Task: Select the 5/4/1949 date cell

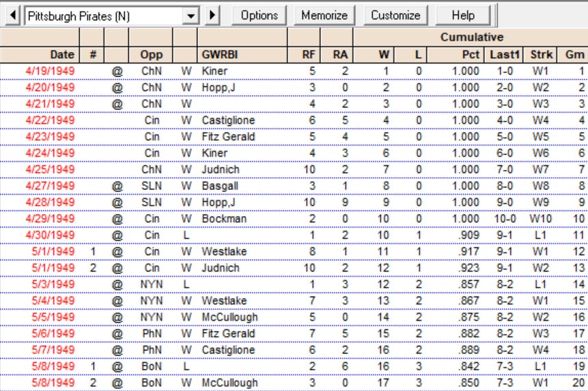Action: click(53, 301)
